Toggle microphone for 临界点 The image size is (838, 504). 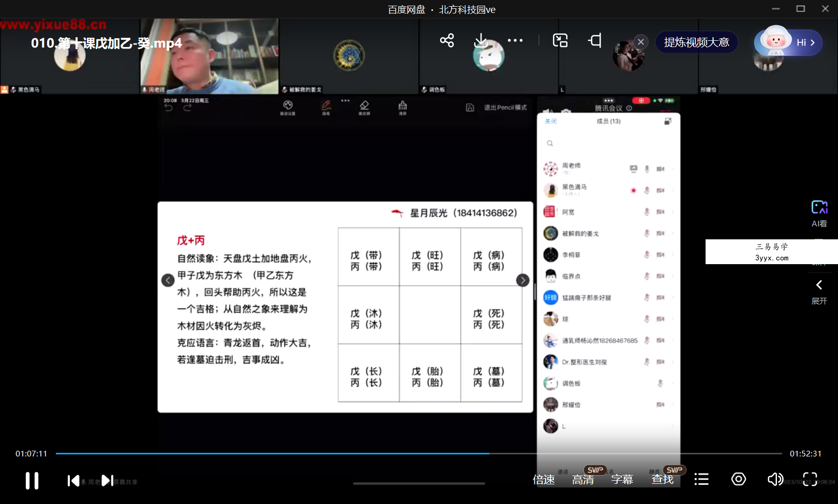pyautogui.click(x=647, y=276)
